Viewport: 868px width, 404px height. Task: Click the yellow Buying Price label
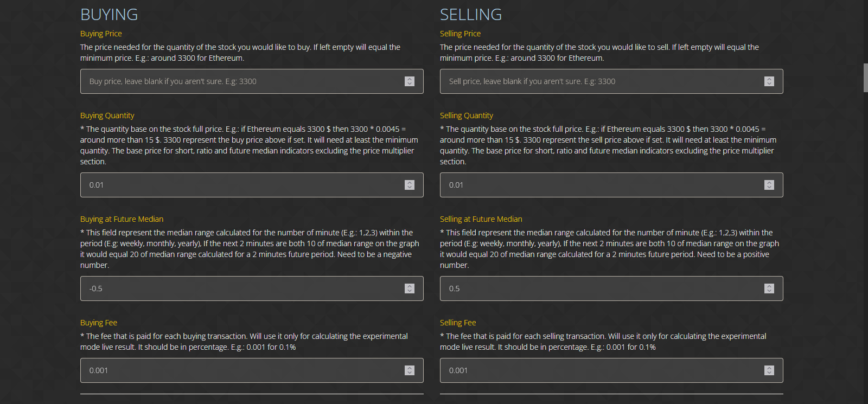[101, 34]
